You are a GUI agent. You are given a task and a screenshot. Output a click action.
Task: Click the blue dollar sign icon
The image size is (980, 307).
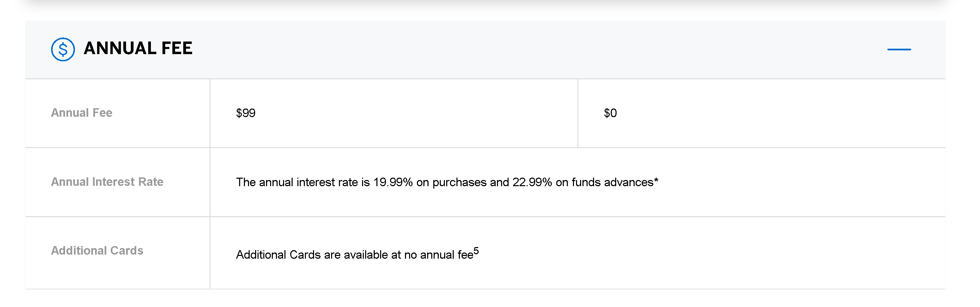click(63, 49)
